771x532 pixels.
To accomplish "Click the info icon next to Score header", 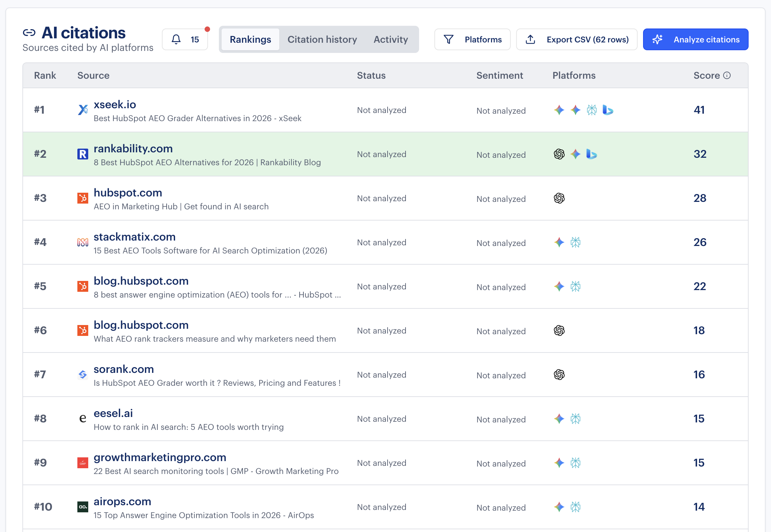I will tap(727, 75).
